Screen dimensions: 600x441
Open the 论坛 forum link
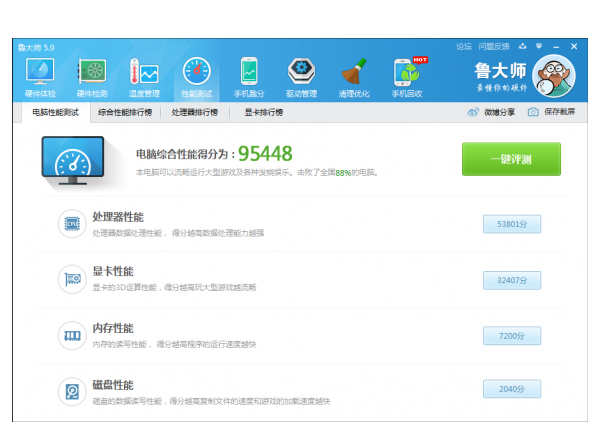(x=464, y=46)
